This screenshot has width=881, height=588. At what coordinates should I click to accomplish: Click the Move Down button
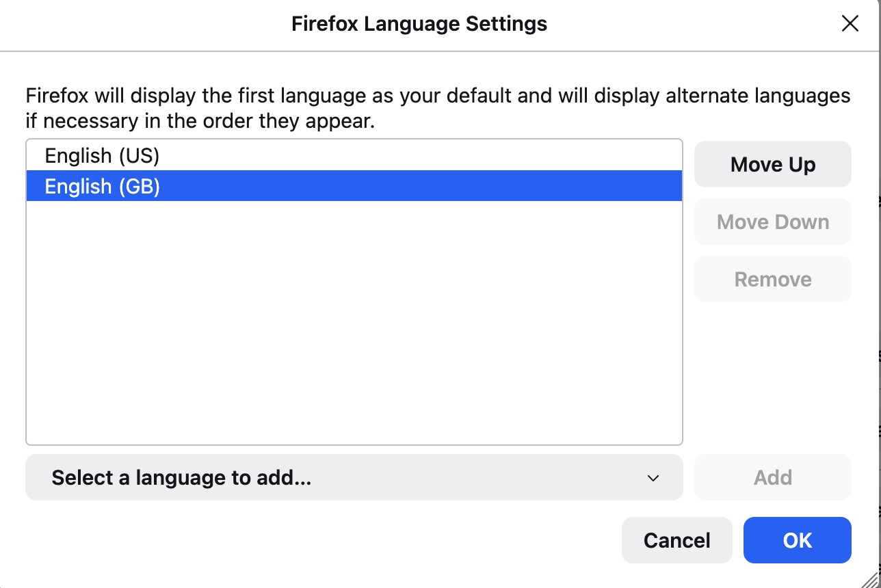point(772,222)
